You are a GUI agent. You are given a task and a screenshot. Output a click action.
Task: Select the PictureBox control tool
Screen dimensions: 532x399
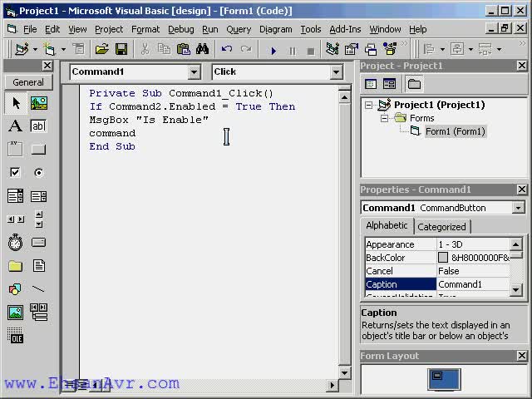pyautogui.click(x=39, y=103)
